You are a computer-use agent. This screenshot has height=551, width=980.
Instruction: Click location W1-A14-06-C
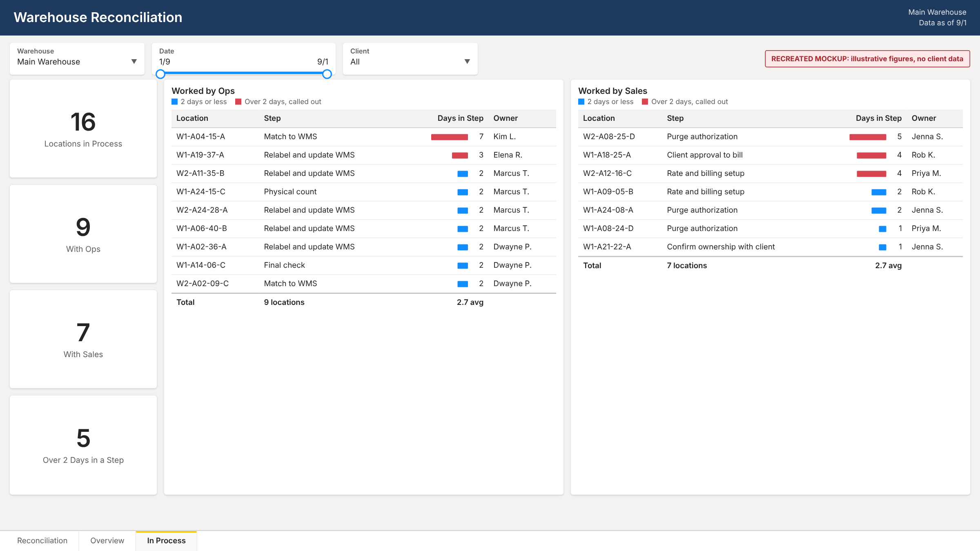201,265
